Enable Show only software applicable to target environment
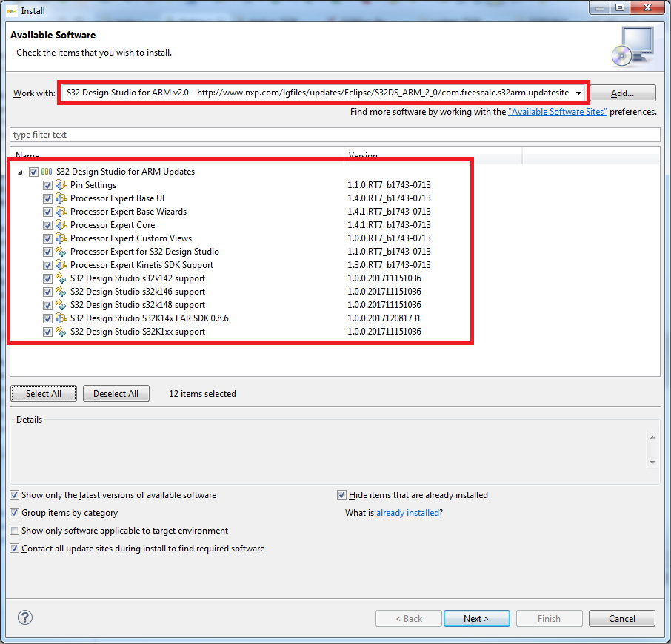 pyautogui.click(x=15, y=530)
